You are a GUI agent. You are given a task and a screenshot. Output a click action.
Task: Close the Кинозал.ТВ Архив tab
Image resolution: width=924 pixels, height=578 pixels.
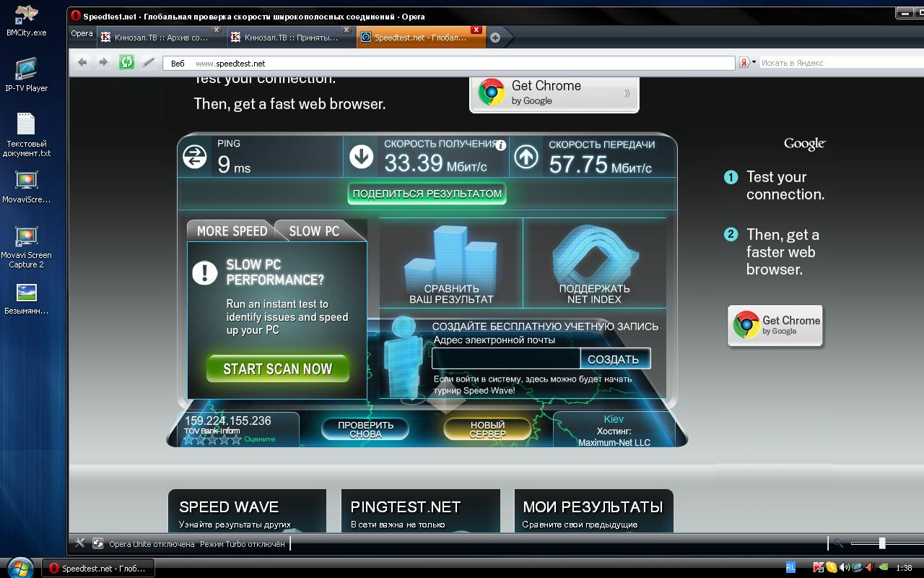217,30
